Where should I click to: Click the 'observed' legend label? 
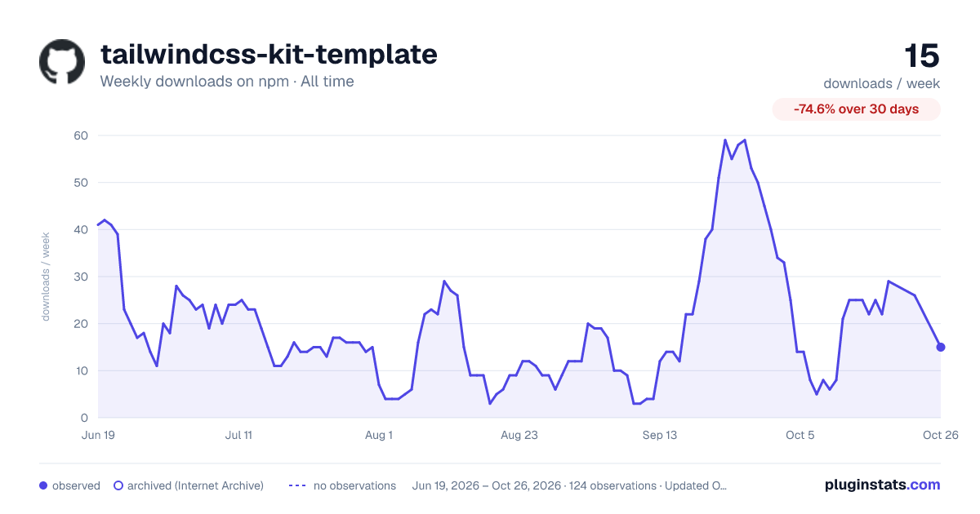click(76, 485)
